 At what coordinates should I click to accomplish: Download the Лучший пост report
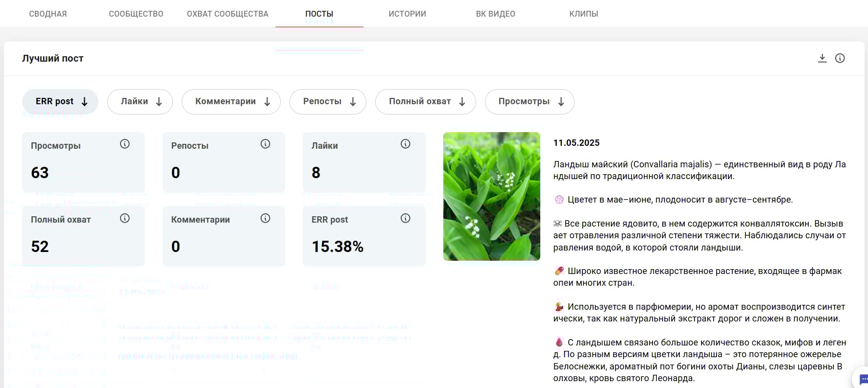[x=822, y=58]
